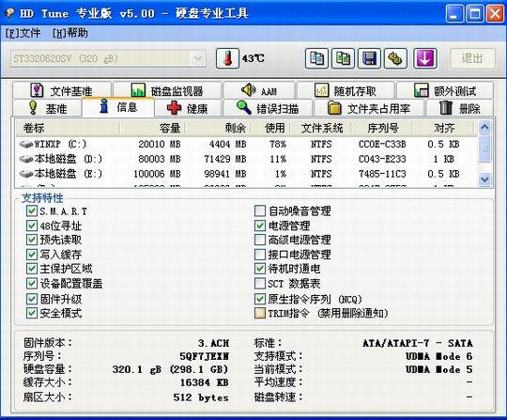This screenshot has height=420, width=507.
Task: Toggle the 自动噪音管理 checkbox
Action: point(260,211)
